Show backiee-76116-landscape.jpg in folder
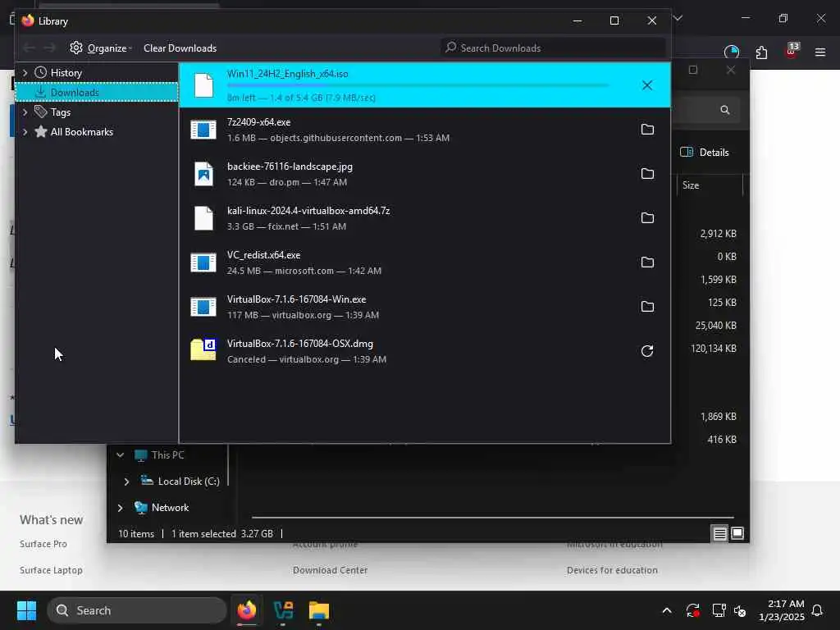840x630 pixels. click(x=647, y=174)
